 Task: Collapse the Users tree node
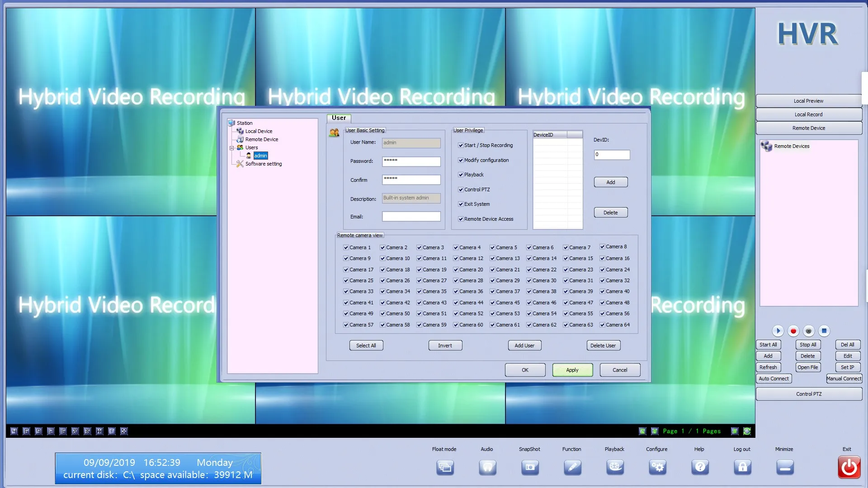pos(231,148)
